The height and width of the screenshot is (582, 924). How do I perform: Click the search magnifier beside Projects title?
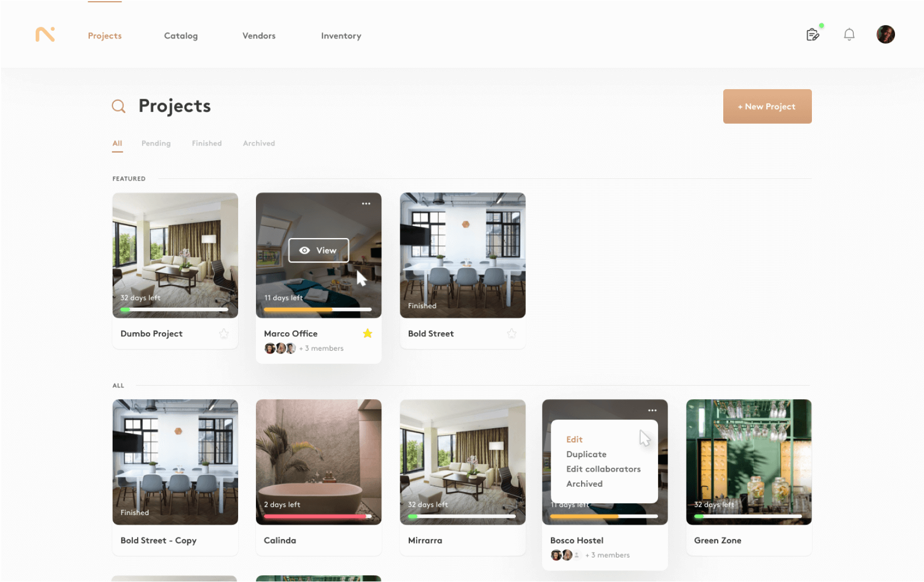(118, 106)
